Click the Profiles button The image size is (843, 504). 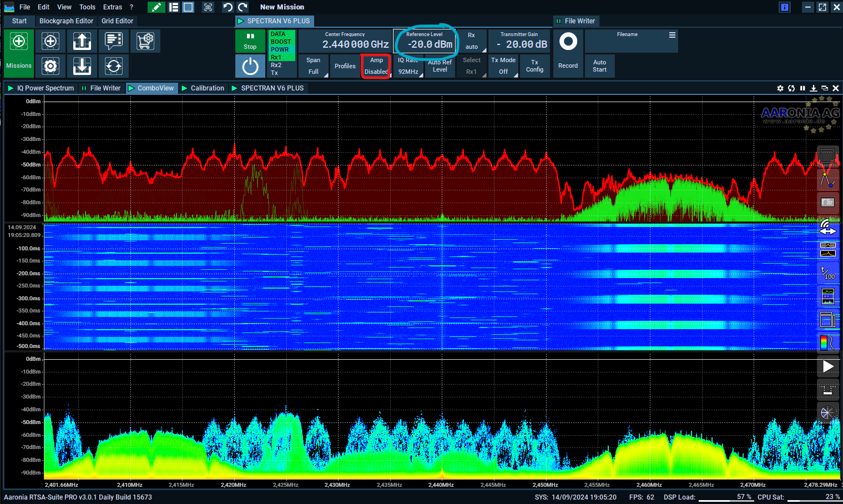click(x=345, y=66)
